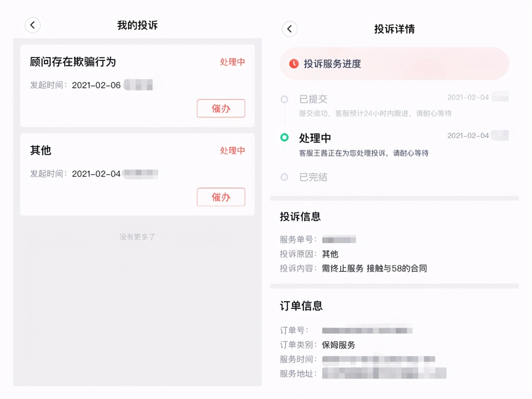This screenshot has width=532, height=399.
Task: Click 处理中 status of 其他 complaint
Action: (232, 151)
